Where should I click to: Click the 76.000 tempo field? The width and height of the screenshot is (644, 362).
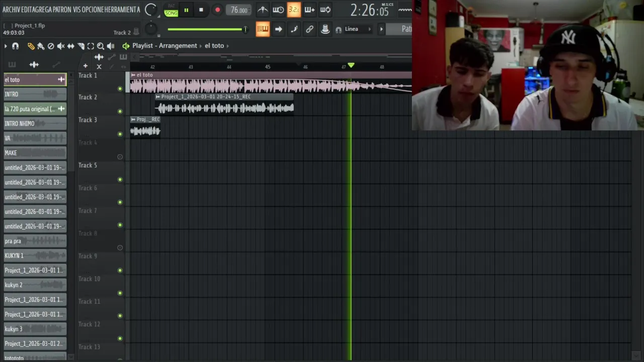239,10
